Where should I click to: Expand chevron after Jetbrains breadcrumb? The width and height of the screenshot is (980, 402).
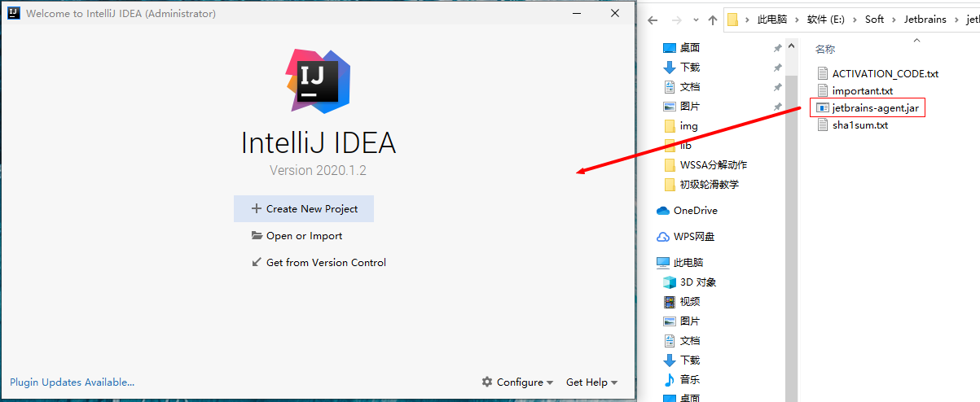coord(957,20)
